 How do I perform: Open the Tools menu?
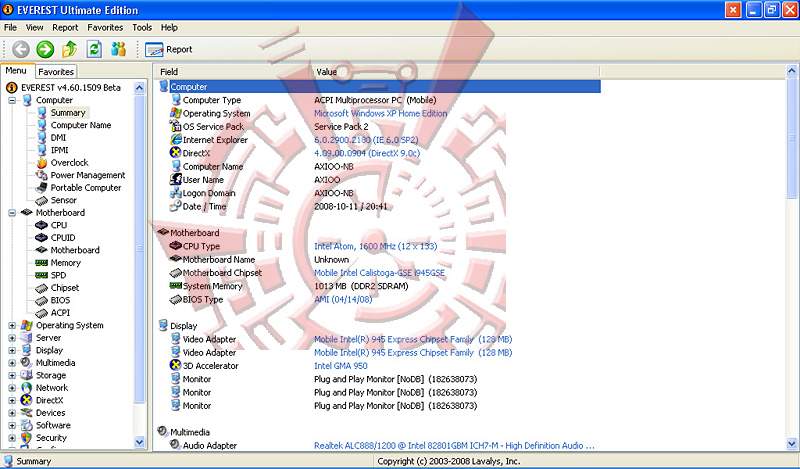click(x=142, y=28)
